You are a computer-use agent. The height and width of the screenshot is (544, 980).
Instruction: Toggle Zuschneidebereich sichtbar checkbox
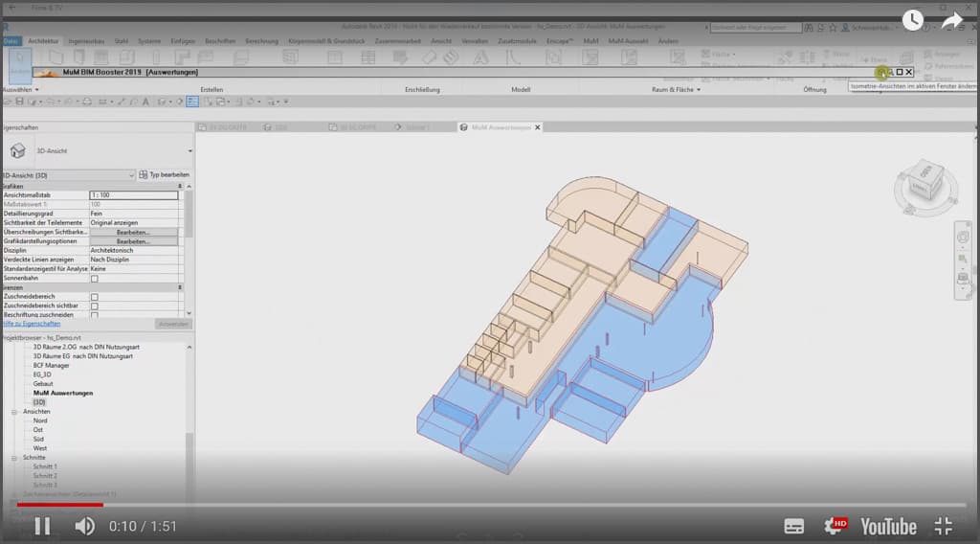click(95, 306)
